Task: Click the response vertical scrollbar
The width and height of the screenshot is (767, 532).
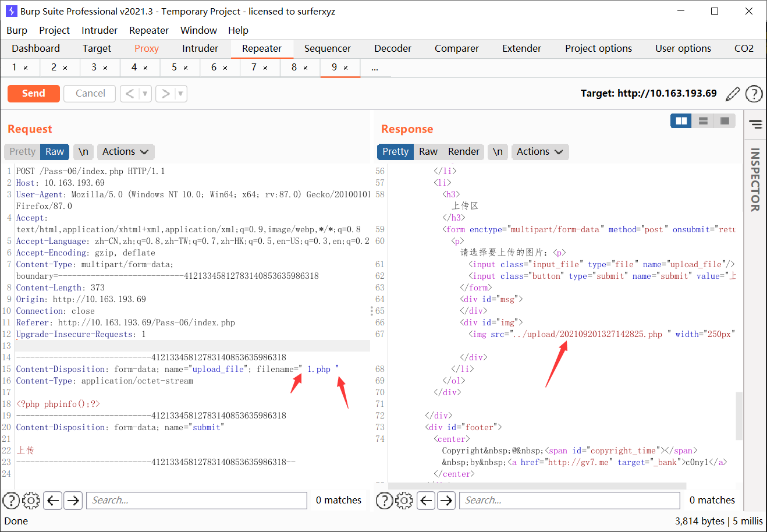Action: click(739, 416)
